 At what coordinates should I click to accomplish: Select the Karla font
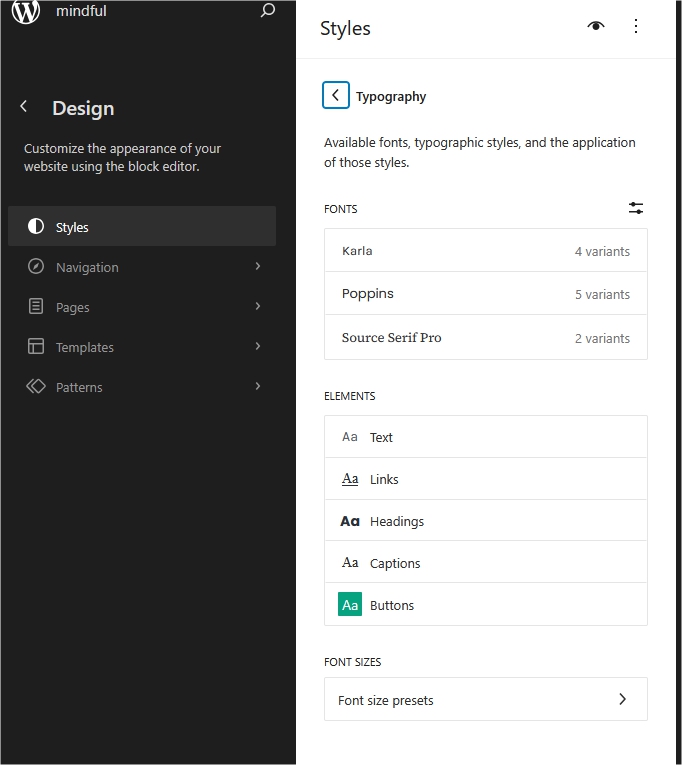tap(485, 251)
